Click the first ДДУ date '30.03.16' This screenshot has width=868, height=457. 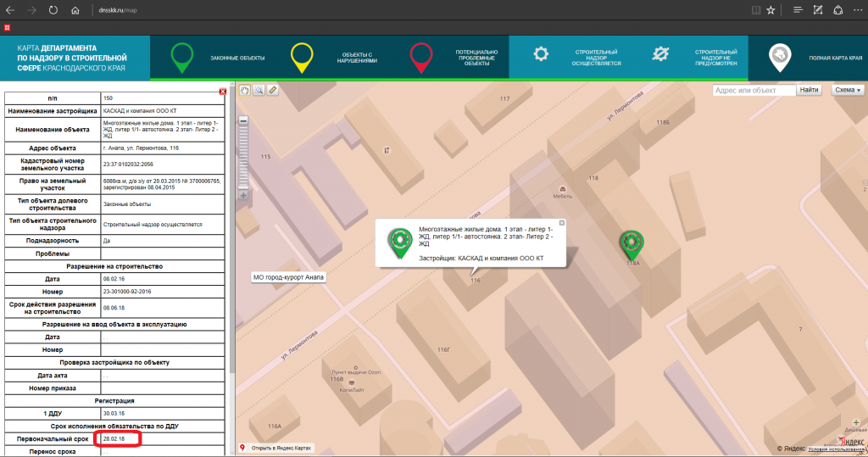163,413
